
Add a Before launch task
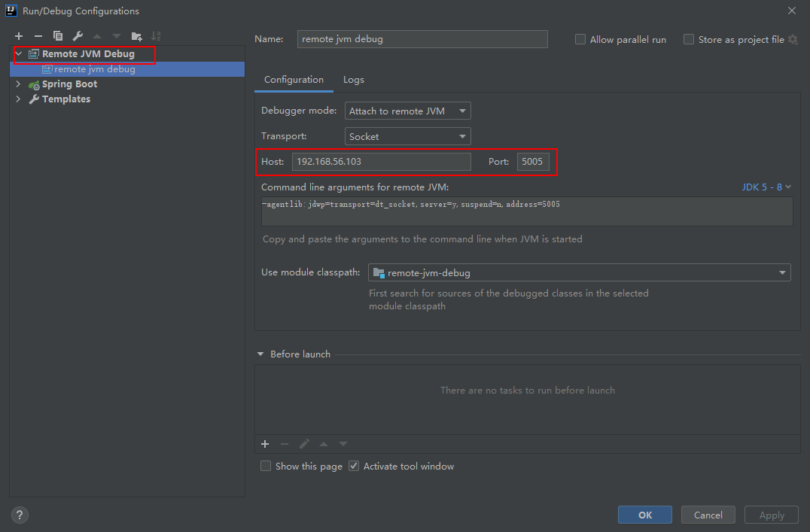(x=265, y=444)
